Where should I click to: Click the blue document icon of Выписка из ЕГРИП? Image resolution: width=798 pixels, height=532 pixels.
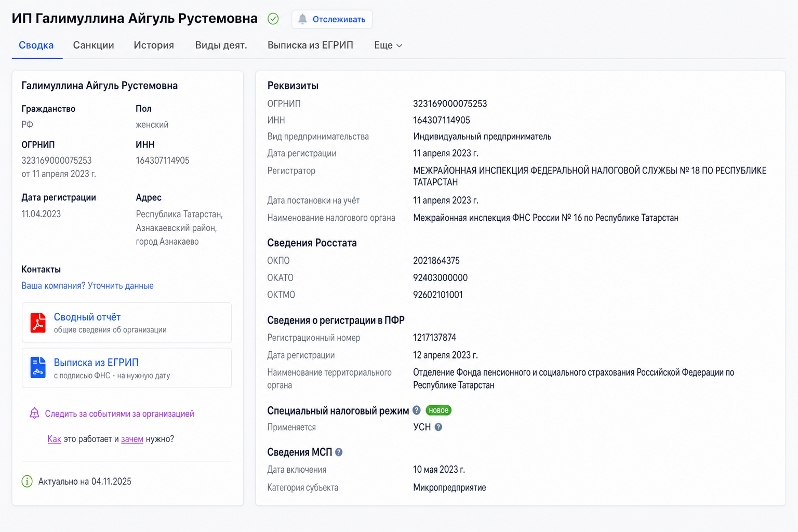38,368
